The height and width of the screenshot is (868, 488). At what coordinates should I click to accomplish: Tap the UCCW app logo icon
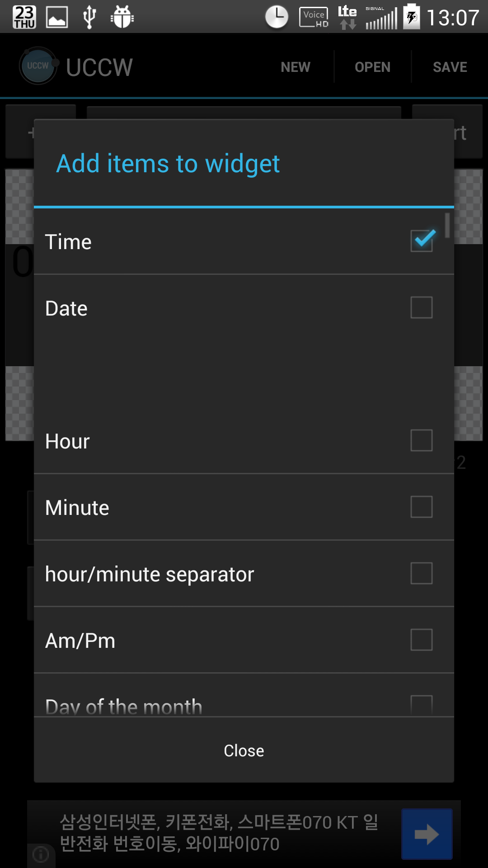pyautogui.click(x=38, y=66)
